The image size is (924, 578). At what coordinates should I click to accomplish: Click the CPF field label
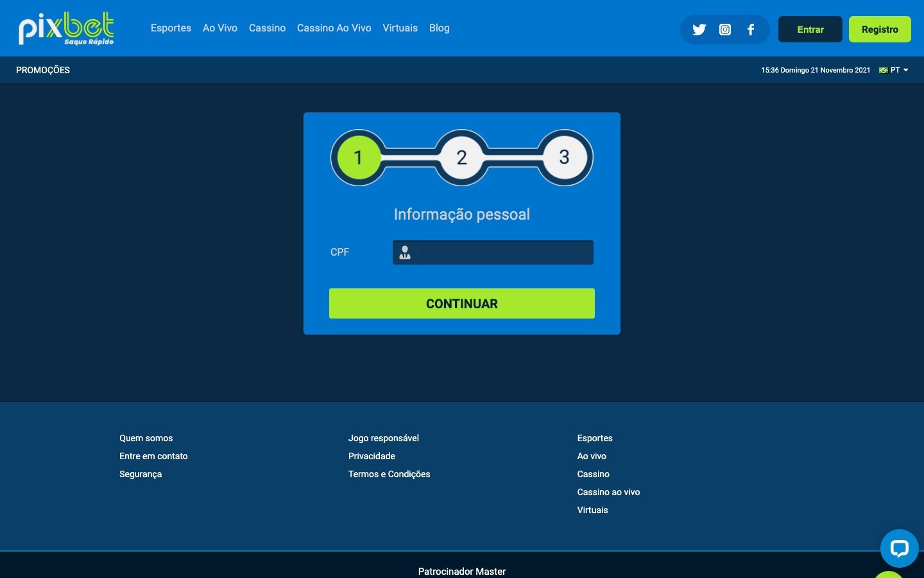pos(339,252)
